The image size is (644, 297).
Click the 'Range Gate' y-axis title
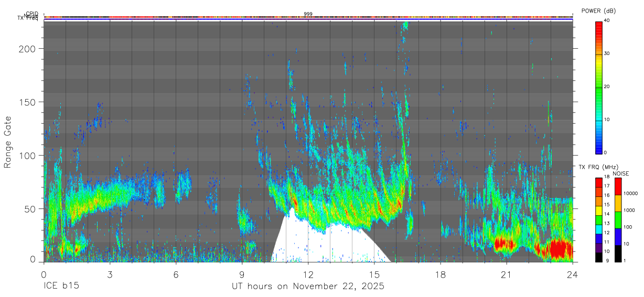tap(8, 142)
